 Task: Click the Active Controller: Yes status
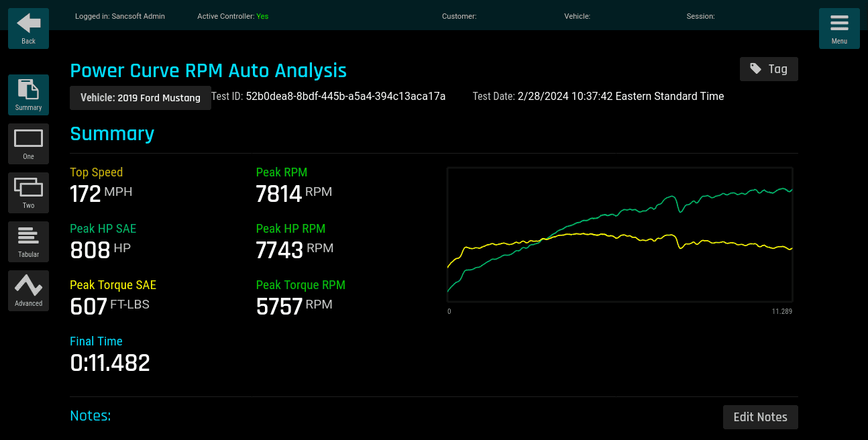(x=233, y=16)
